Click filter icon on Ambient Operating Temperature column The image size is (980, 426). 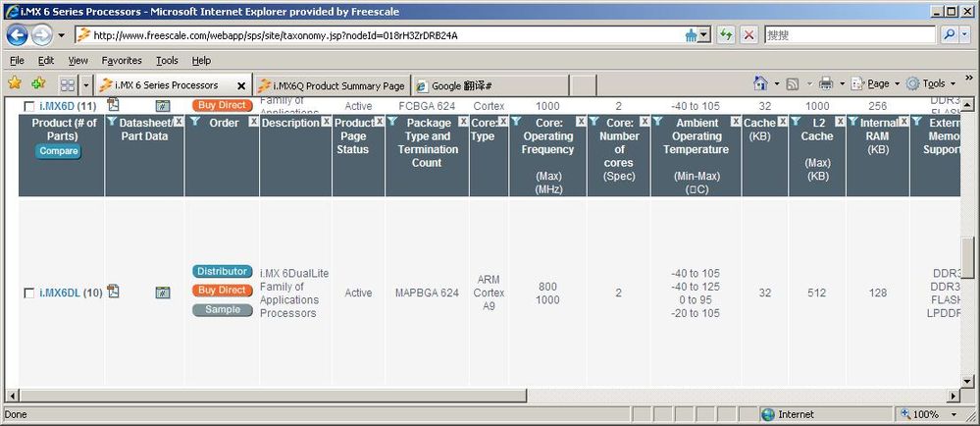(658, 122)
